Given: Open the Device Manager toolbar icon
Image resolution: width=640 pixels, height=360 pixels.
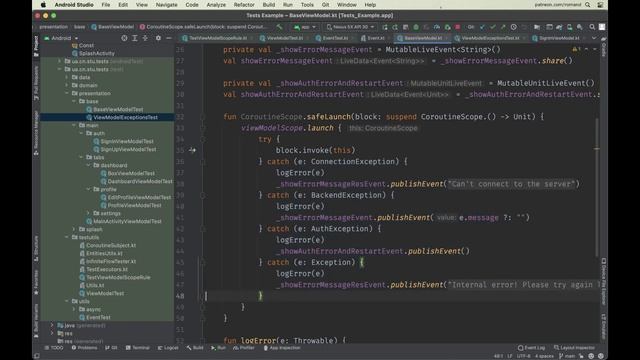Looking at the screenshot, I should click(x=569, y=27).
